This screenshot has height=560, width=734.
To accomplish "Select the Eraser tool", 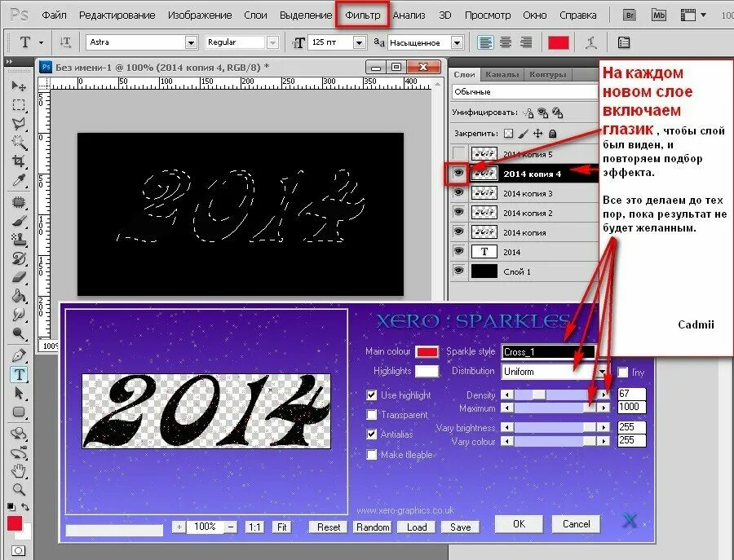I will 19,277.
